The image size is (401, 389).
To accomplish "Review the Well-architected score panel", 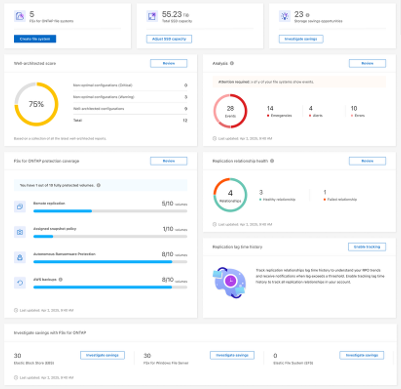I will tap(169, 63).
